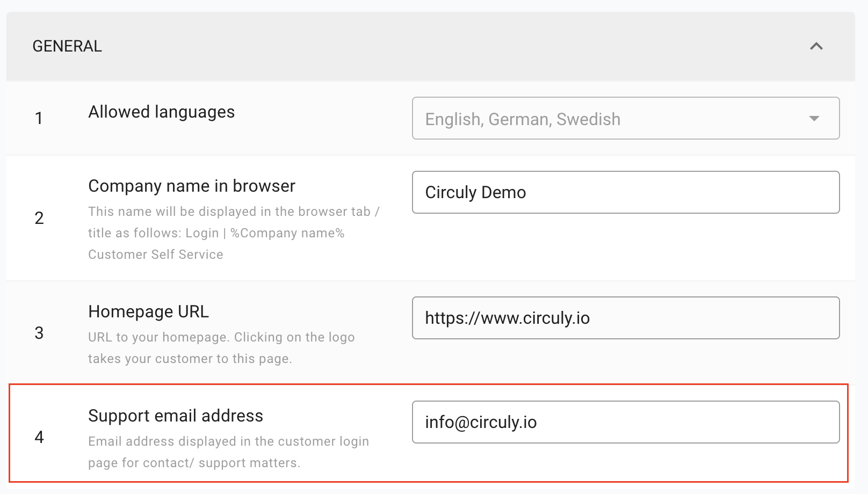Click the dropdown arrow for languages
Image resolution: width=868 pixels, height=494 pixels.
814,119
